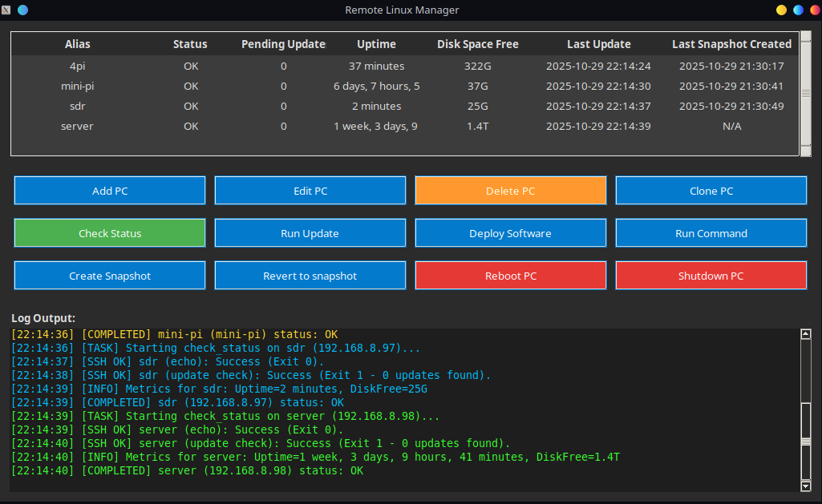Viewport: 822px width, 504px height.
Task: Click the log output scroll-up arrow
Action: [x=806, y=334]
